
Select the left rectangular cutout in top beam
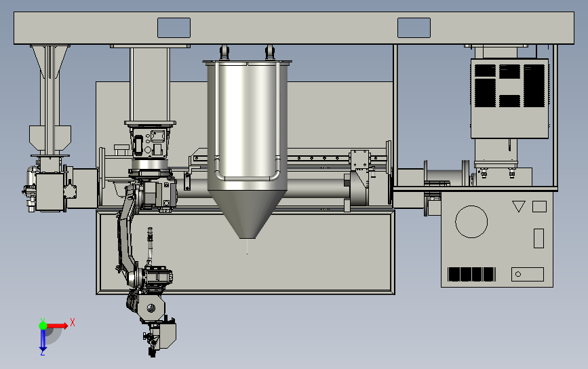pos(174,28)
